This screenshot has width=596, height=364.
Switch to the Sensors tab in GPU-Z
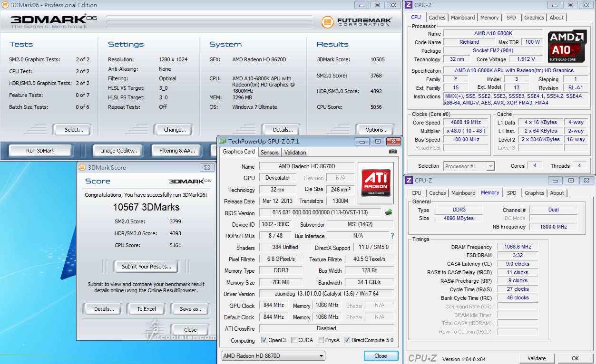tap(269, 153)
